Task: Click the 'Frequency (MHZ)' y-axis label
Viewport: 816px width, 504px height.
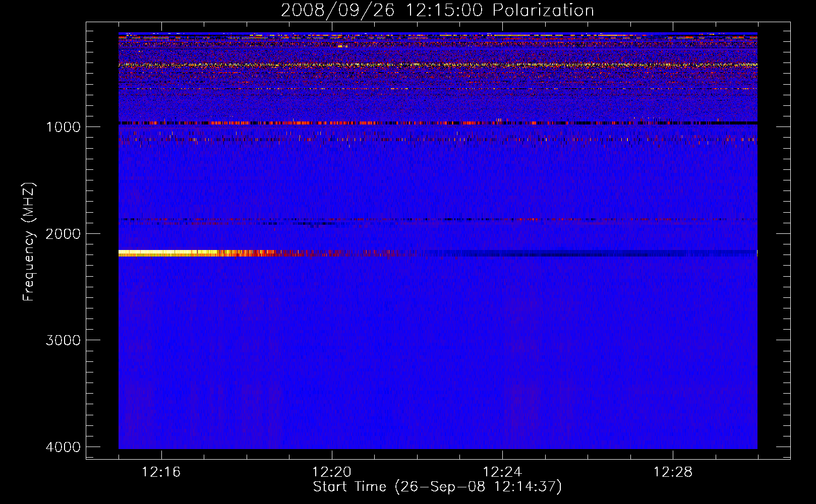Action: (29, 242)
